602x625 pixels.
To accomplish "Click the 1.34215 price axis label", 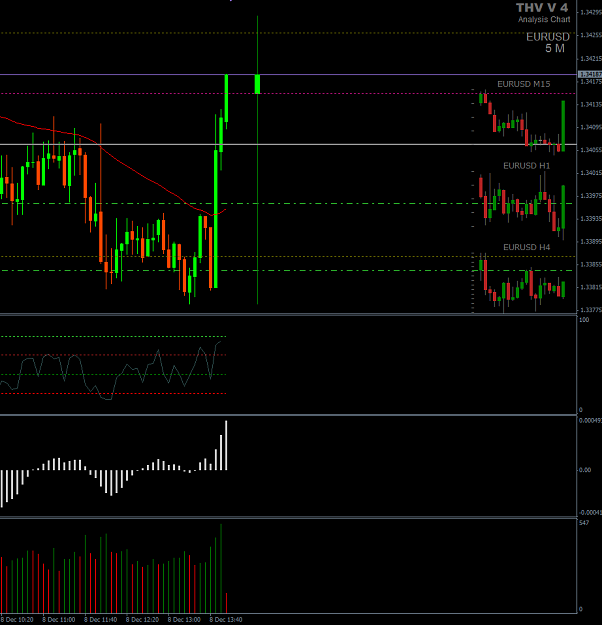I will pyautogui.click(x=591, y=59).
